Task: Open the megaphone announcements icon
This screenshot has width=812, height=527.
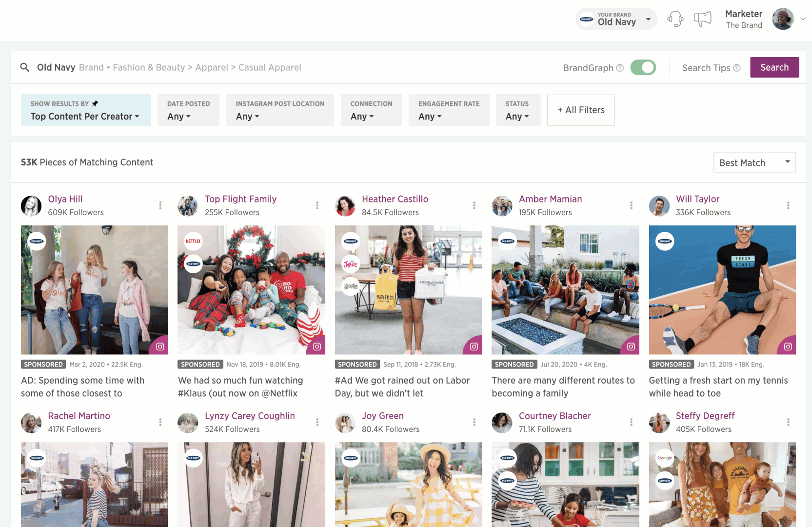Action: pos(703,19)
